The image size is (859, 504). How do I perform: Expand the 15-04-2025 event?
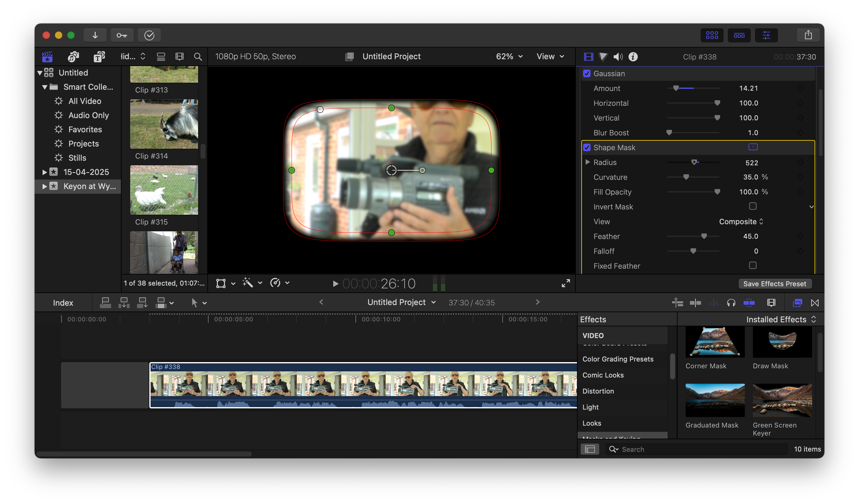pos(45,172)
